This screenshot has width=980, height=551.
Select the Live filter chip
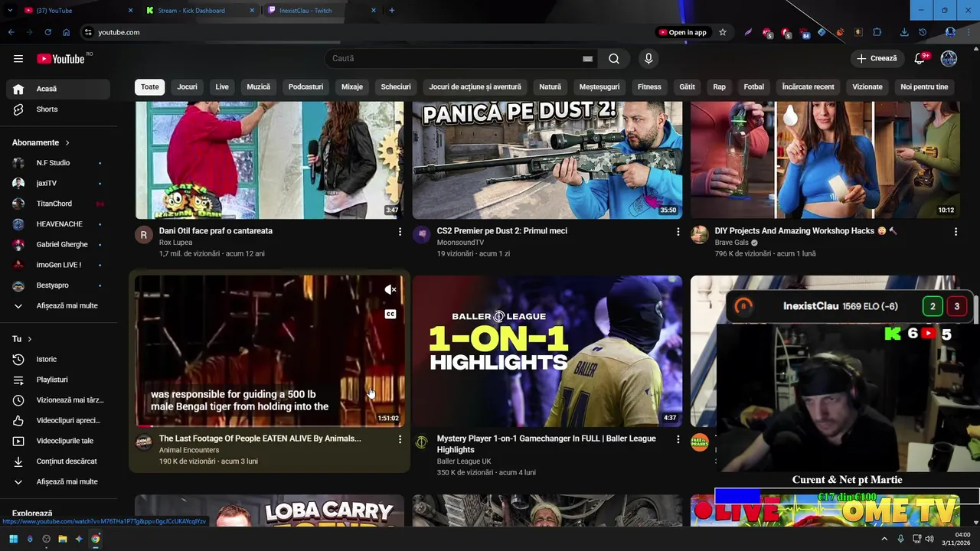tap(222, 87)
